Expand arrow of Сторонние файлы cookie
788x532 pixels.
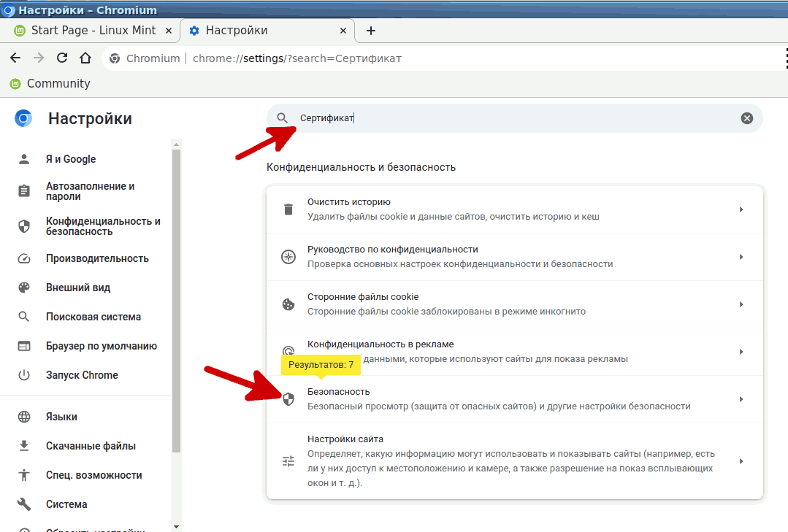[x=741, y=304]
